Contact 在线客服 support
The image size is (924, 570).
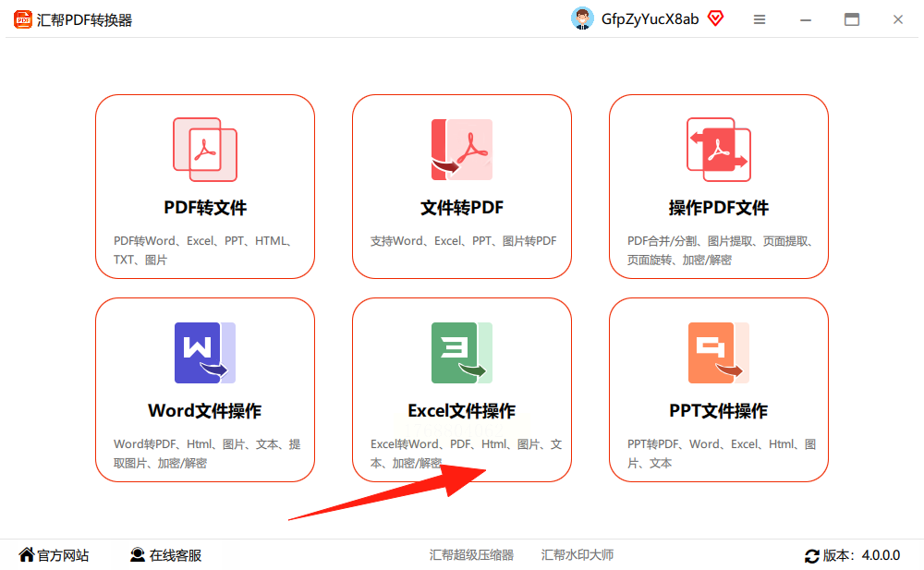point(165,555)
